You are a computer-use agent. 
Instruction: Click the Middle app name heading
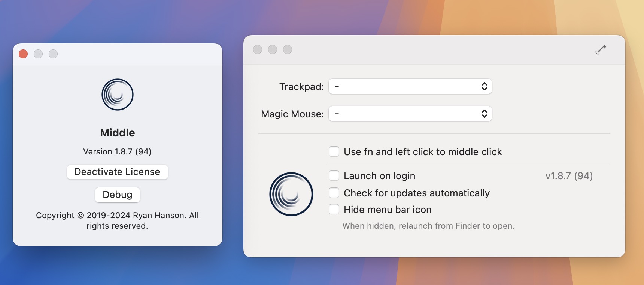118,133
